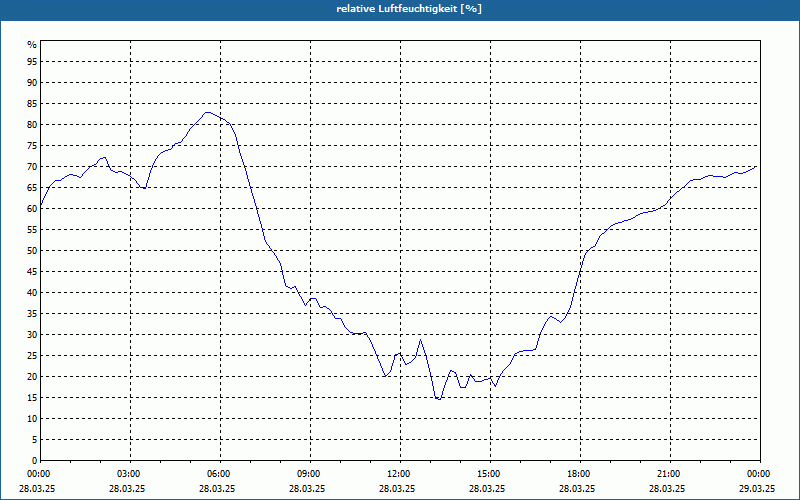Click the y-axis label "60"
Viewport: 800px width, 500px height.
32,209
